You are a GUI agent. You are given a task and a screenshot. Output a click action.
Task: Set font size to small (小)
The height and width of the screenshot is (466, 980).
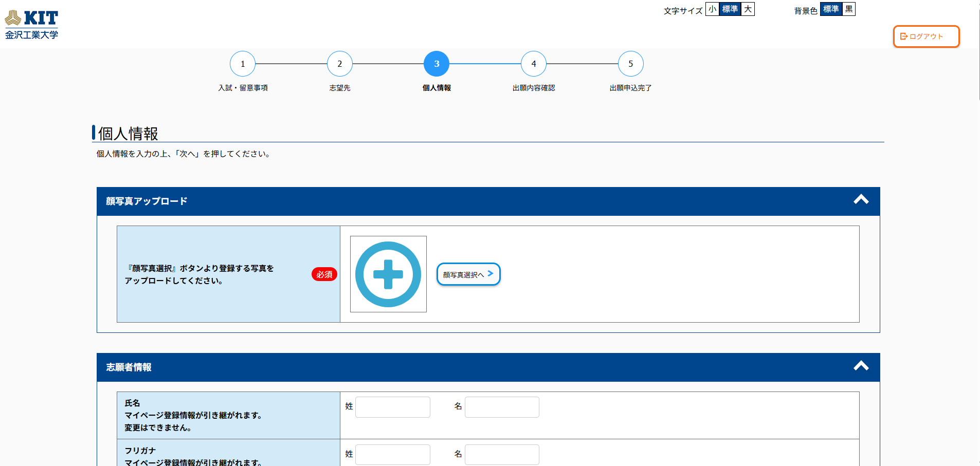[x=712, y=9]
